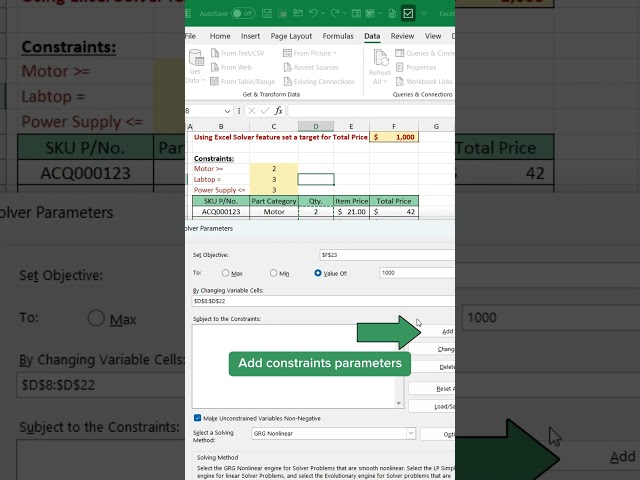Click From Text/CSV icon
The height and width of the screenshot is (480, 640).
[215, 53]
